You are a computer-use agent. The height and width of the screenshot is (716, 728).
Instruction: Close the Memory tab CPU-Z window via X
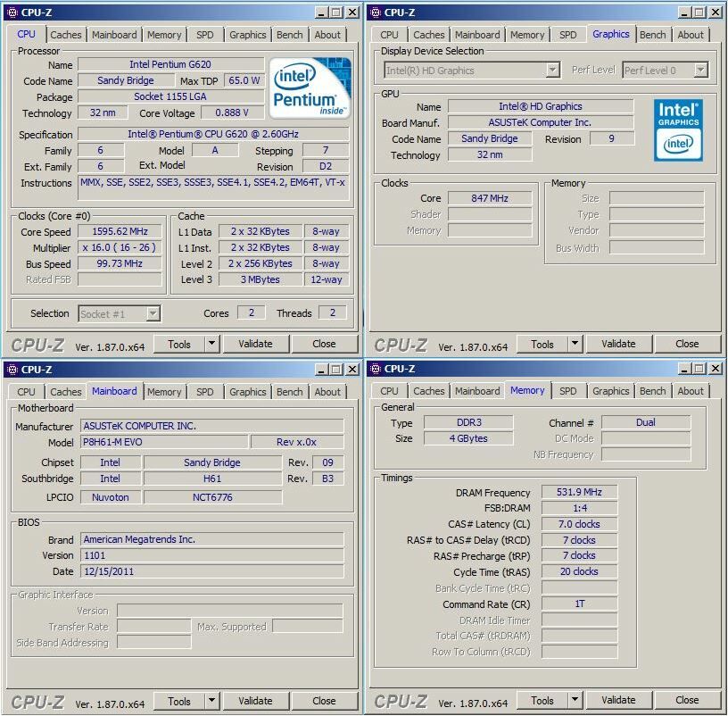(716, 369)
